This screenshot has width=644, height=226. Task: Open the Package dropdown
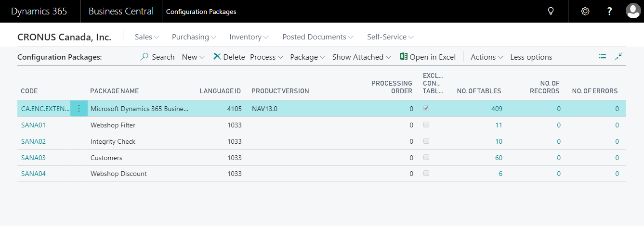coord(308,57)
